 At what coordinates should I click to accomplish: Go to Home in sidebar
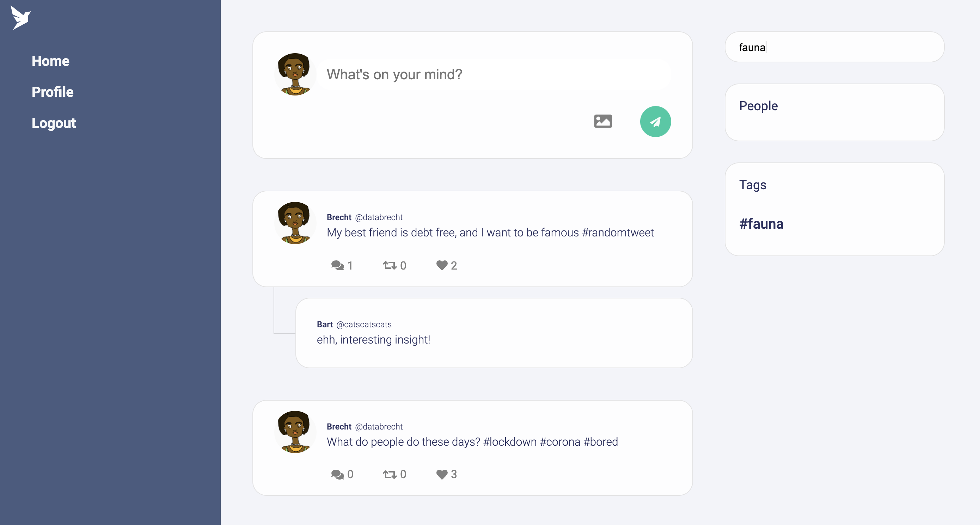[x=50, y=61]
